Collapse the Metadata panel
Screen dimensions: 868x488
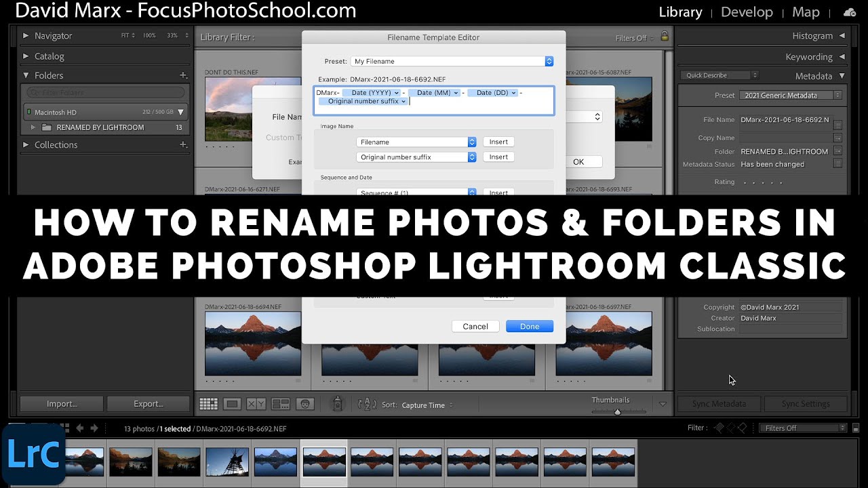point(842,76)
